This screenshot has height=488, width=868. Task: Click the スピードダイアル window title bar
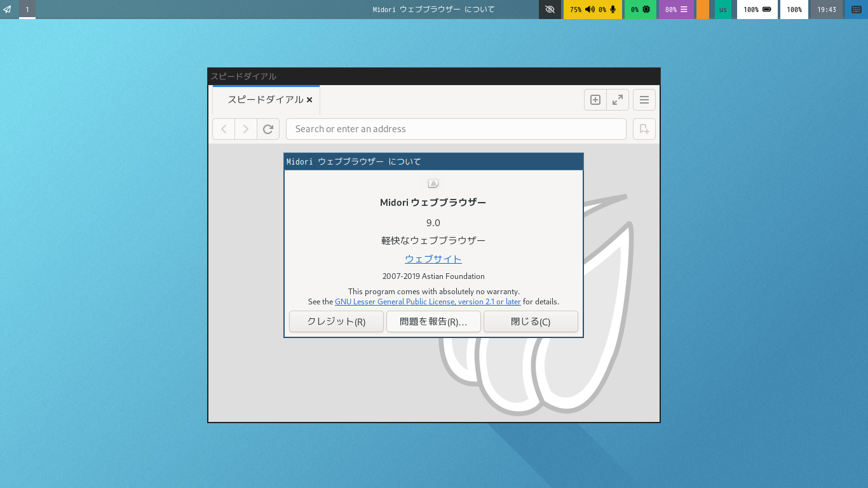(x=434, y=76)
